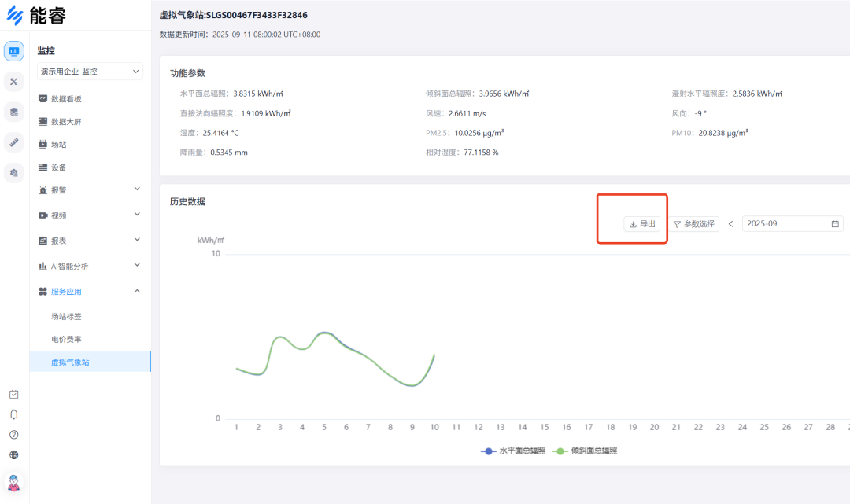Click the monitoring icon in left rail

point(13,52)
